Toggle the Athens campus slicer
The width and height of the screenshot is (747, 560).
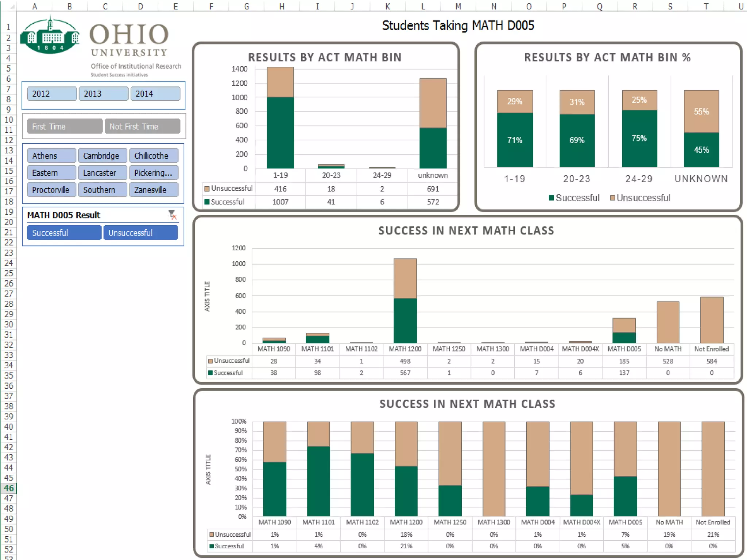(x=51, y=156)
